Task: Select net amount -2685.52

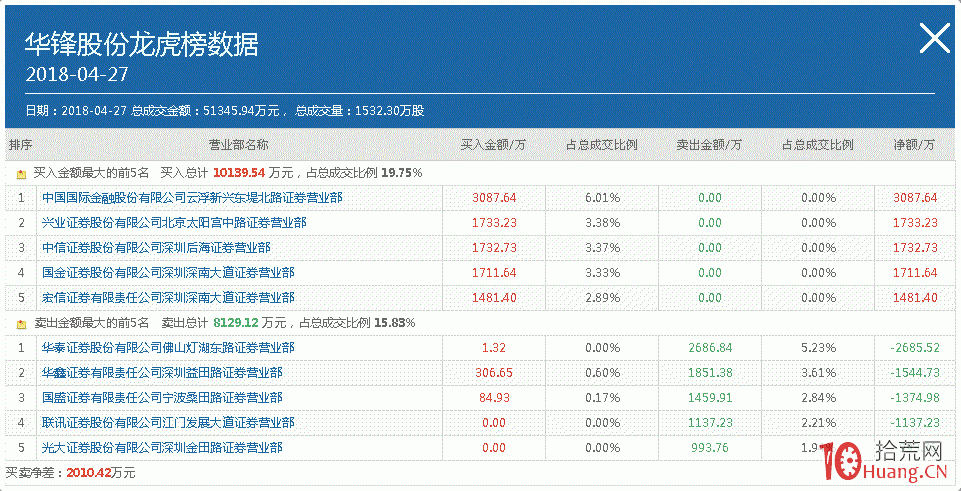Action: (x=914, y=348)
